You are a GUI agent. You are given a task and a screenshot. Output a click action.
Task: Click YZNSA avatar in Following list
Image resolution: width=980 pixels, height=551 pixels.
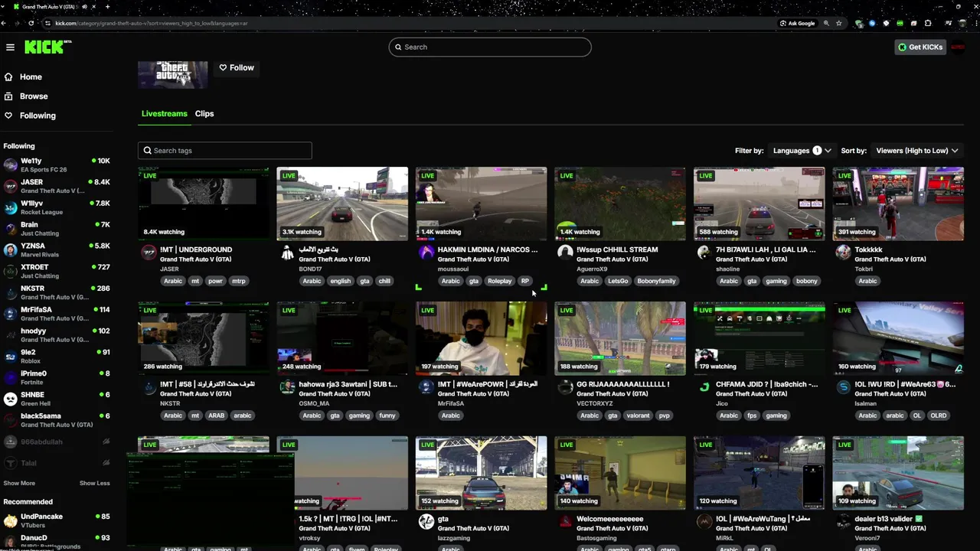click(x=11, y=250)
